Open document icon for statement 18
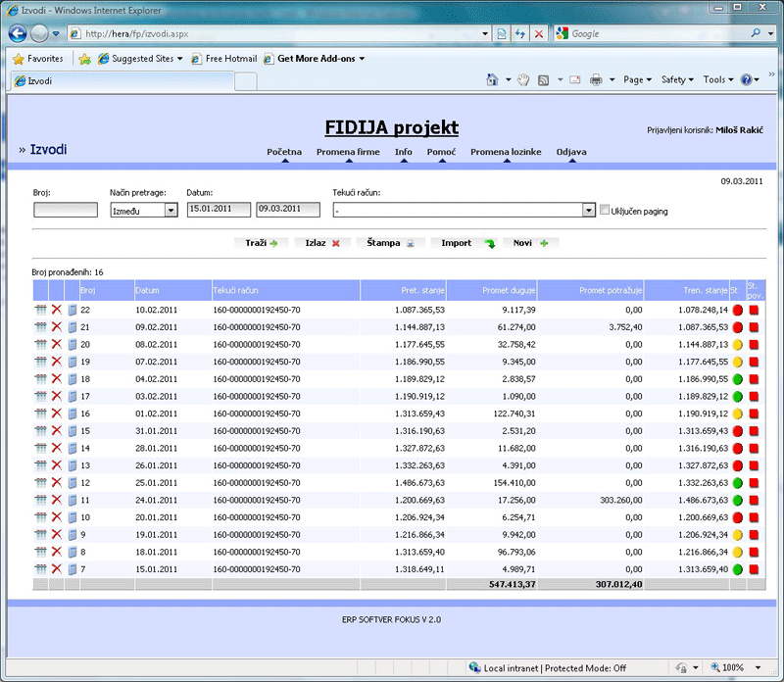This screenshot has height=682, width=784. point(72,379)
